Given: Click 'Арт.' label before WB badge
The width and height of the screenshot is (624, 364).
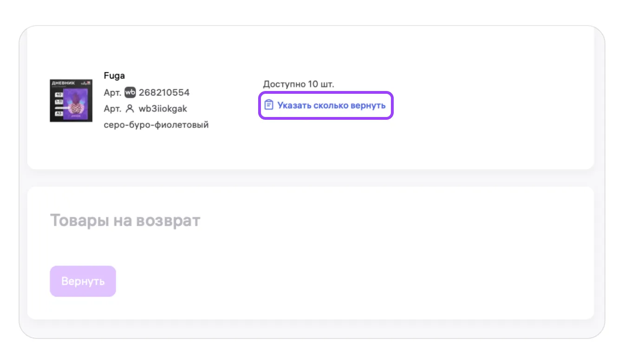Looking at the screenshot, I should pyautogui.click(x=112, y=92).
